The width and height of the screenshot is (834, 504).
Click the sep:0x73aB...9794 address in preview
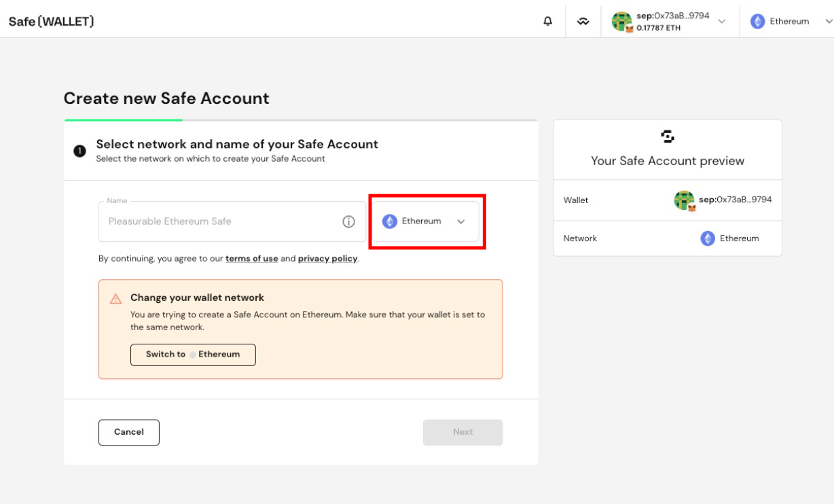[736, 200]
